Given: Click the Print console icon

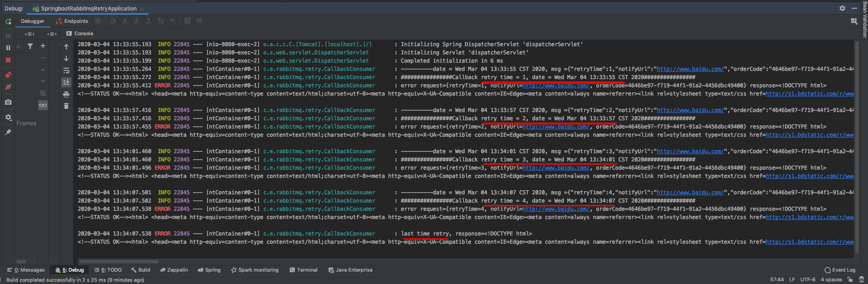Looking at the screenshot, I should 66,94.
